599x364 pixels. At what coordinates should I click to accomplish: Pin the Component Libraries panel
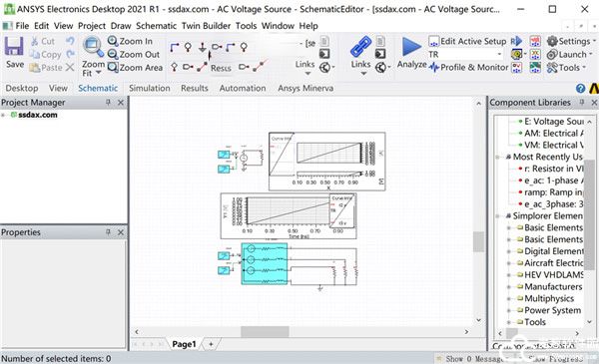[582, 103]
